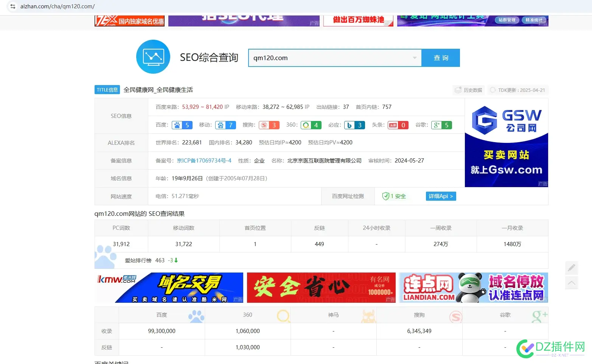Click the Baidu mobile weight badge showing 7
This screenshot has width=592, height=364.
[x=225, y=125]
